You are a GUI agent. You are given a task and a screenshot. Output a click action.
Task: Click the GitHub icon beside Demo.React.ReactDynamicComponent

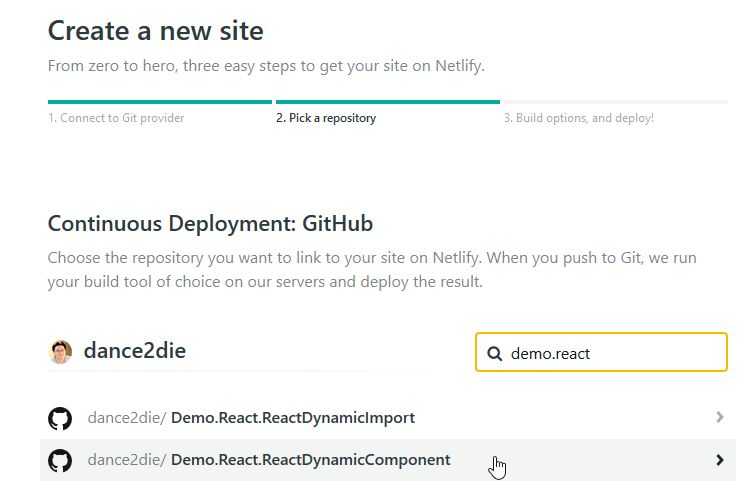pos(60,460)
